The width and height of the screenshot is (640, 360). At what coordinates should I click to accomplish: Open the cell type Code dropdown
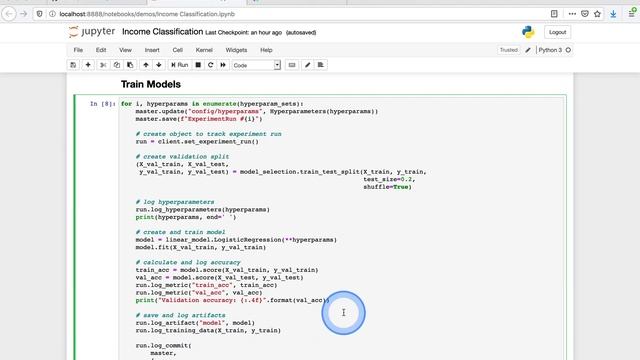[256, 65]
